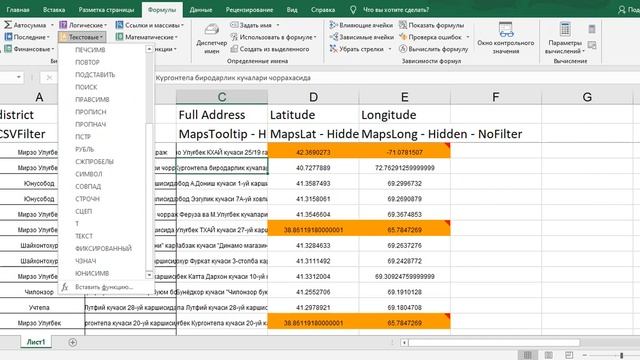The image size is (640, 360).
Task: Open the Математические functions icon
Action: 119,37
